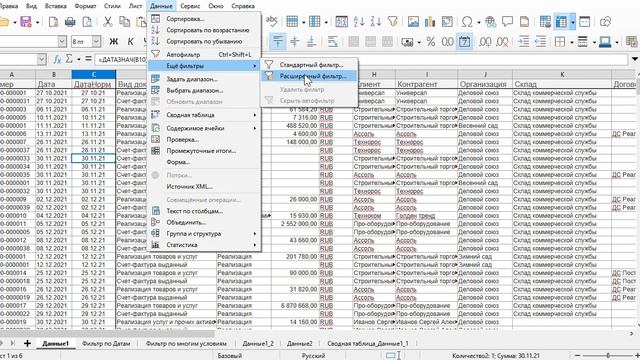Click the zoom out minus button
The height and width of the screenshot is (360, 640).
[577, 356]
